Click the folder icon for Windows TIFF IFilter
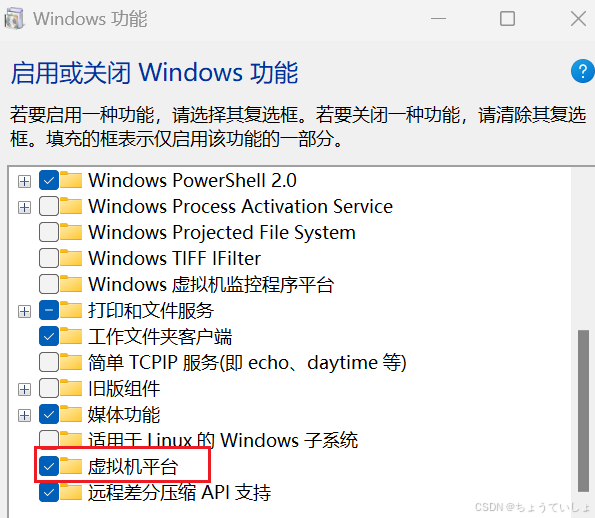Image resolution: width=595 pixels, height=518 pixels. 71,258
